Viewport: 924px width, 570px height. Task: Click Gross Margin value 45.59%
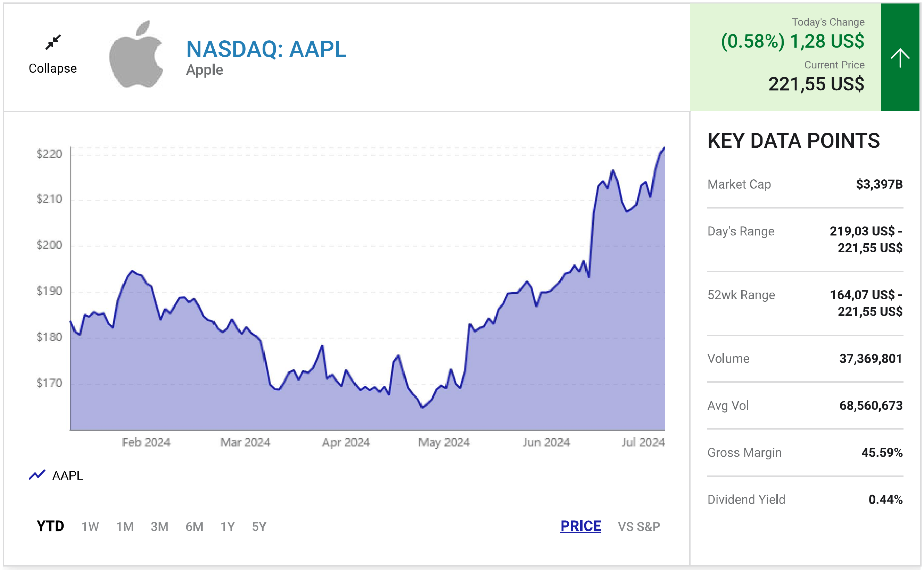click(x=882, y=453)
